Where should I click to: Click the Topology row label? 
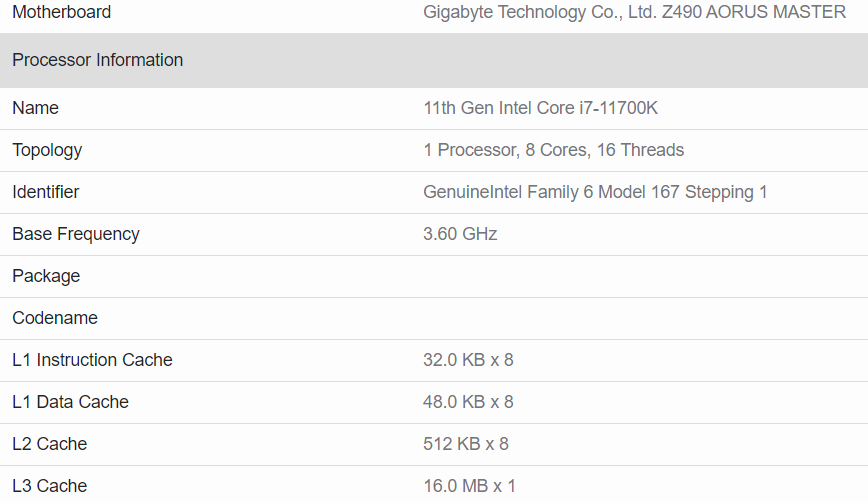(x=47, y=150)
